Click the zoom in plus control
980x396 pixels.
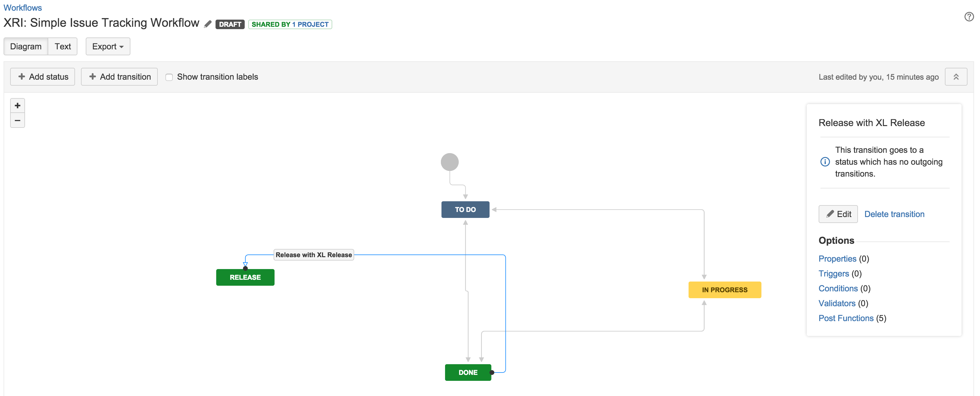click(x=17, y=106)
